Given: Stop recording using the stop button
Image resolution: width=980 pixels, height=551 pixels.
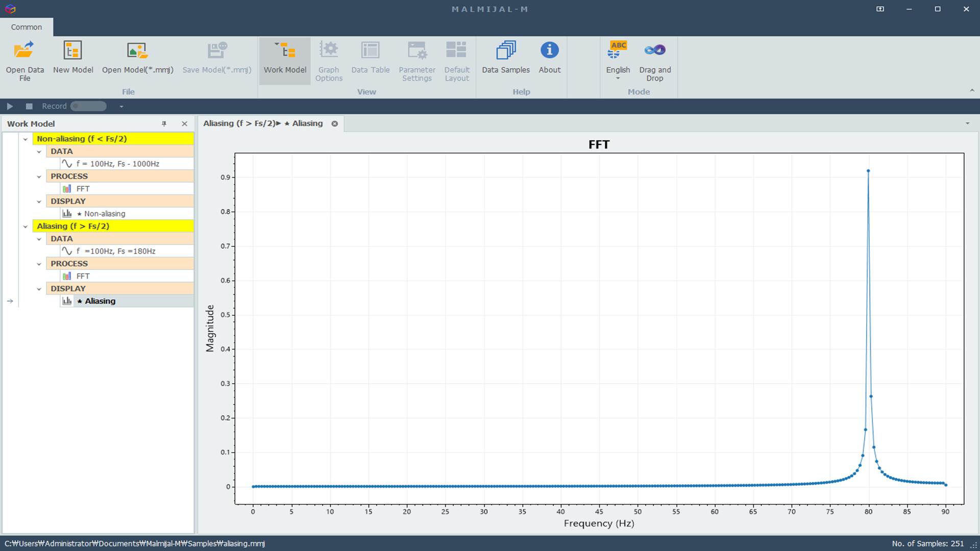Looking at the screenshot, I should click(29, 106).
